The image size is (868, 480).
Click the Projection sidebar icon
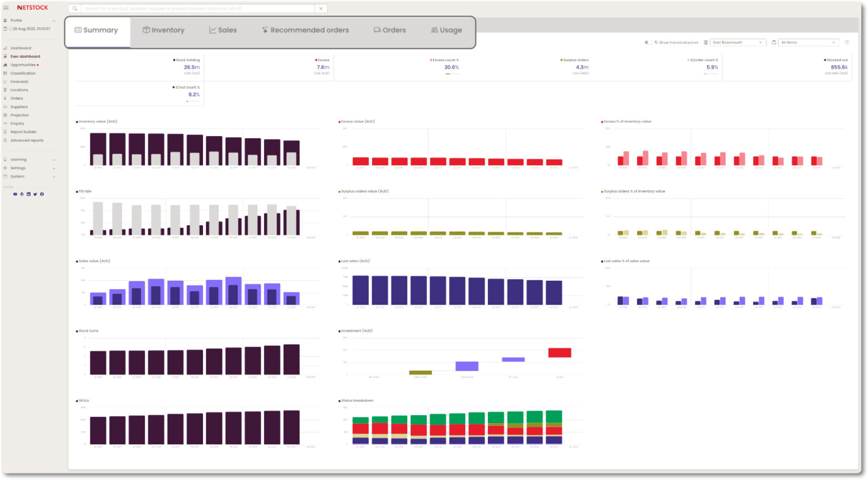(5, 115)
